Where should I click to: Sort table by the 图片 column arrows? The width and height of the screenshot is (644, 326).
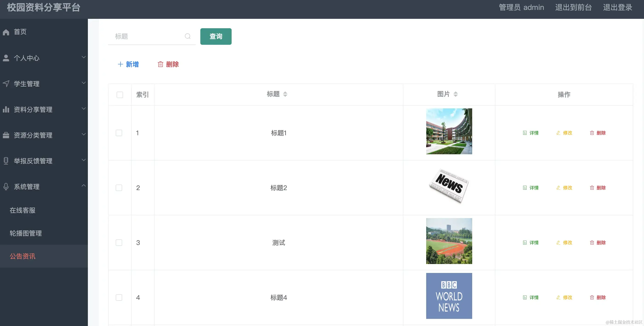coord(455,94)
